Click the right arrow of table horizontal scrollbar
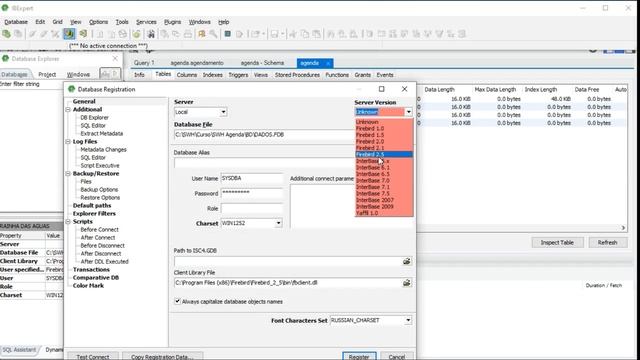640x360 pixels. pyautogui.click(x=623, y=228)
